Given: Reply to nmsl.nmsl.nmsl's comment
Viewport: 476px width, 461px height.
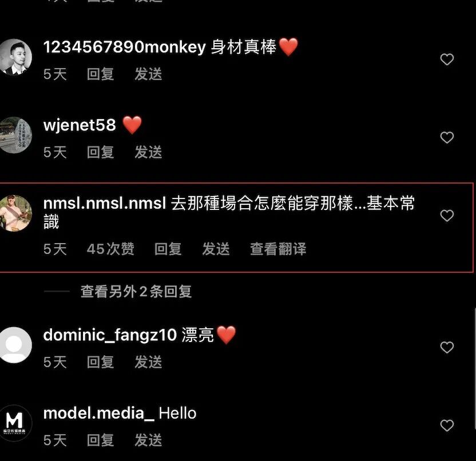Looking at the screenshot, I should pyautogui.click(x=168, y=249).
